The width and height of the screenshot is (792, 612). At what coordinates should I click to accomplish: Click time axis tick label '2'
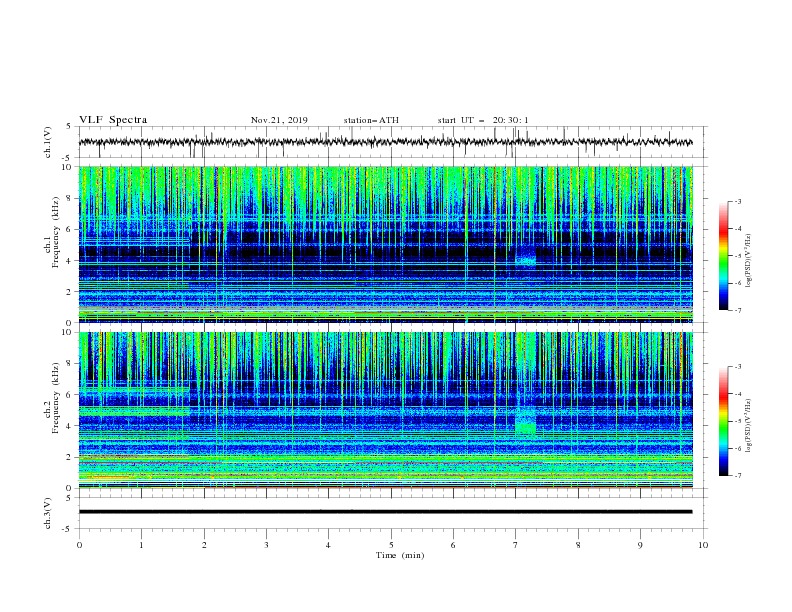tap(204, 545)
